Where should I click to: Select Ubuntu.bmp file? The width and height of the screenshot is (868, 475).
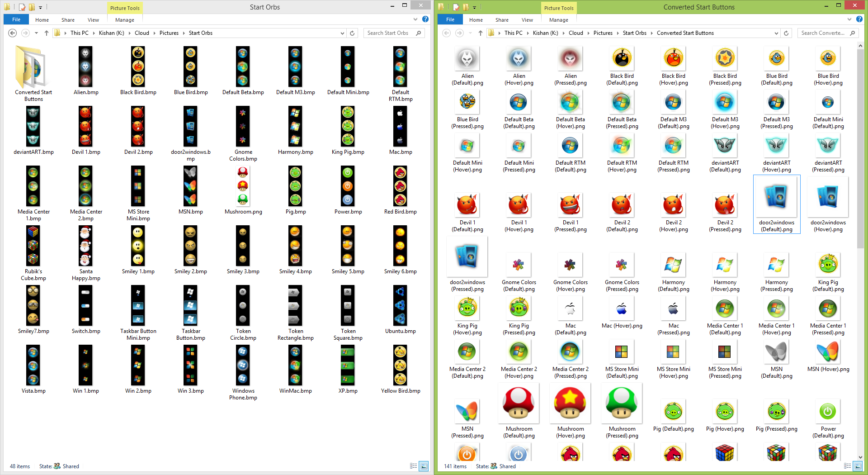coord(401,309)
